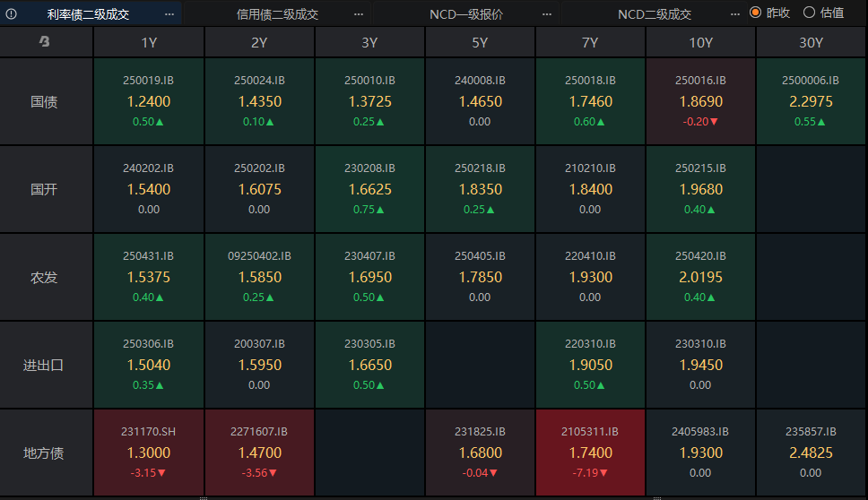
Task: Open the NCD一级报价 tab
Action: (x=466, y=14)
